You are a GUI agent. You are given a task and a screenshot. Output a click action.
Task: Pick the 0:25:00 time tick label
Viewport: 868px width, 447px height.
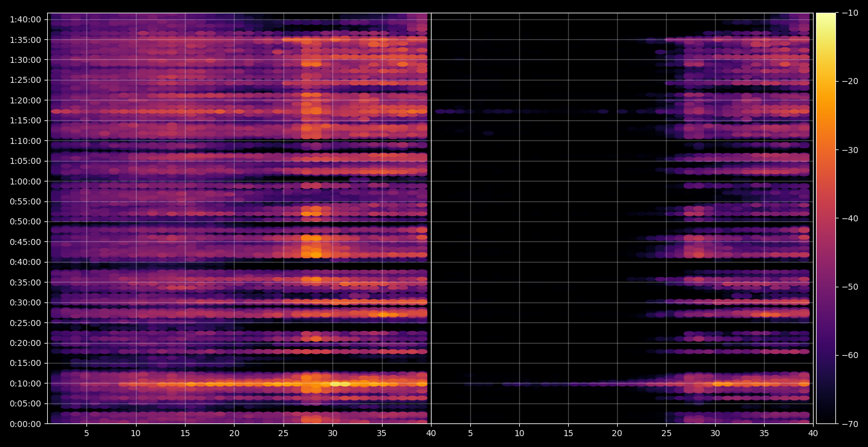[x=25, y=322]
